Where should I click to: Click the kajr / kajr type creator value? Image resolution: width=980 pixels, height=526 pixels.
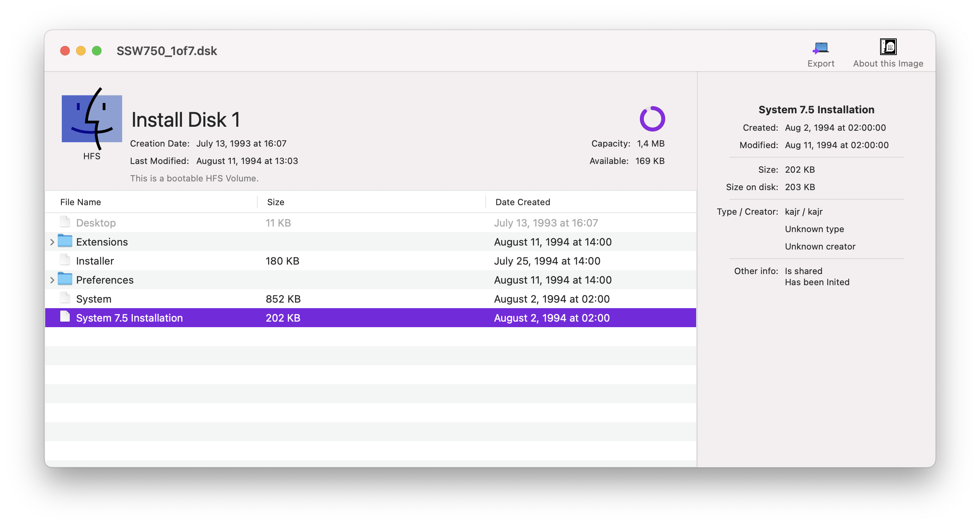(x=804, y=212)
